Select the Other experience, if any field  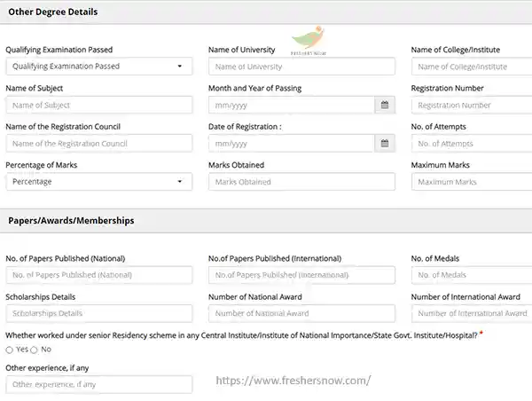pos(99,384)
